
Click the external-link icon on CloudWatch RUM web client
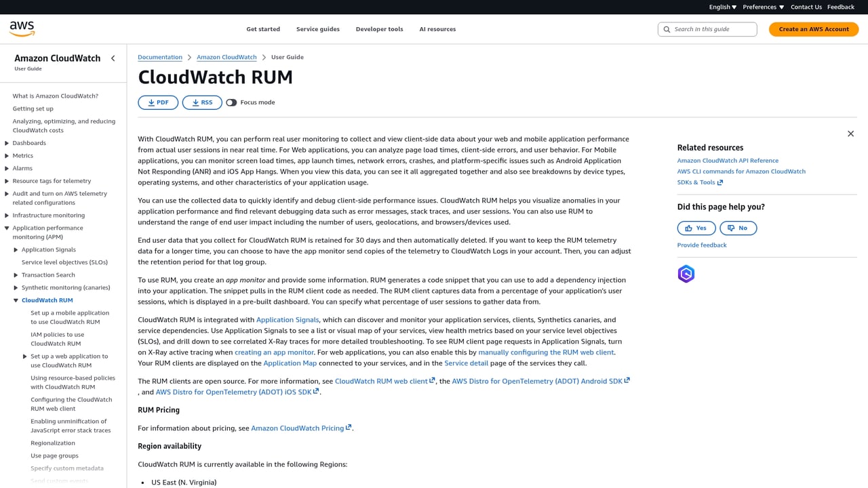[432, 380]
